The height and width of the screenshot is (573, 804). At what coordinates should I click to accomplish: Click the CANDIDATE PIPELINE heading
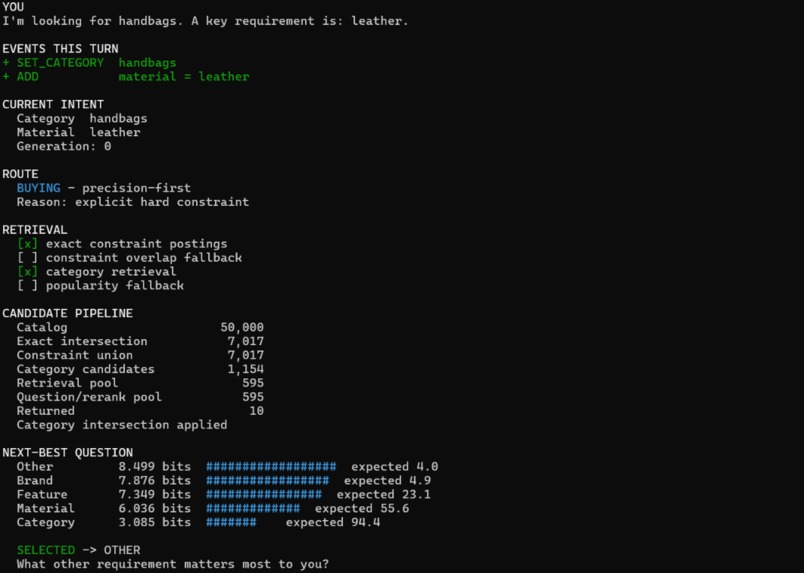(x=68, y=313)
